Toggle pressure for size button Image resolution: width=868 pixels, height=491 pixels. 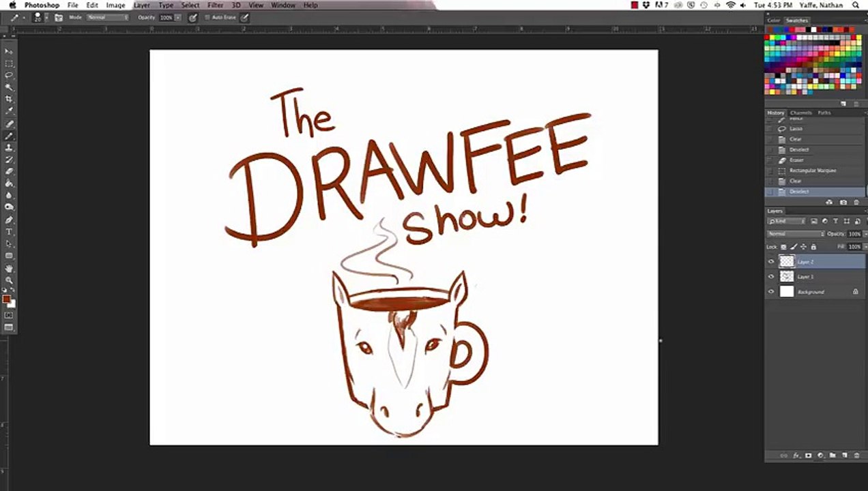point(244,17)
